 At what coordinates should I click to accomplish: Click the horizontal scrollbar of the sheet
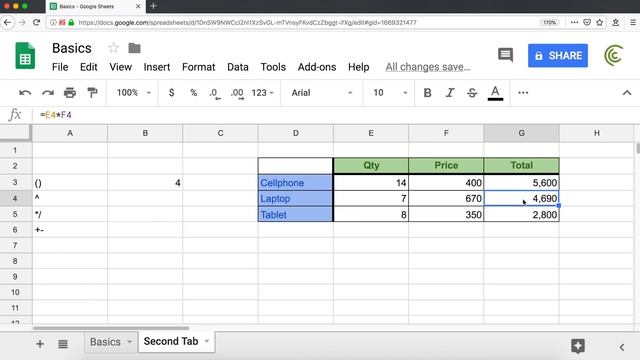[111, 328]
